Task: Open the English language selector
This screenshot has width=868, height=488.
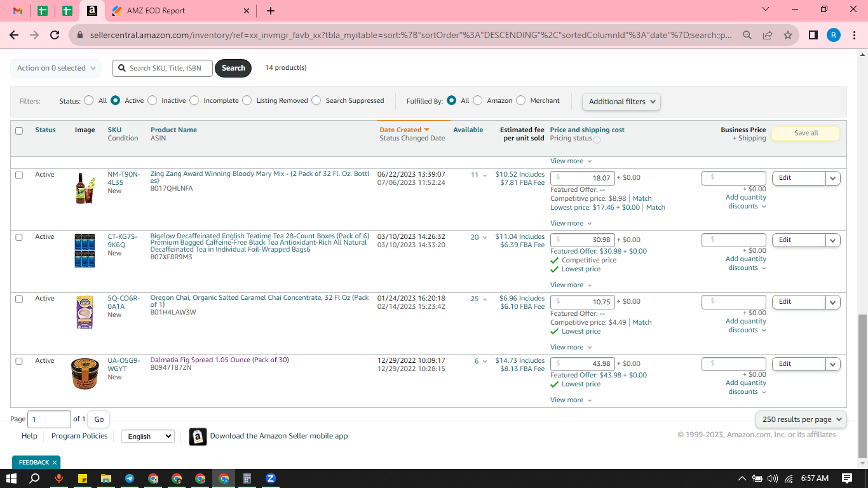Action: point(147,437)
